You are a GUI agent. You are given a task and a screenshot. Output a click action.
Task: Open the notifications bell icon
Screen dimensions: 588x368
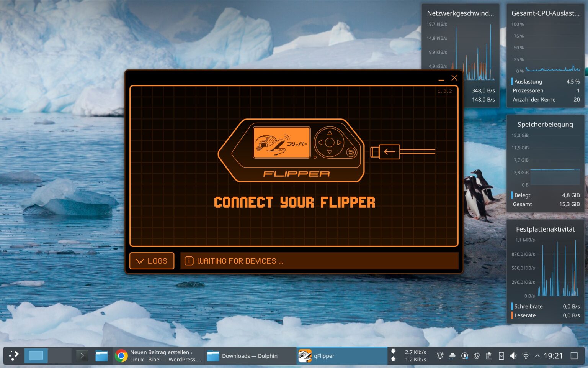(440, 356)
